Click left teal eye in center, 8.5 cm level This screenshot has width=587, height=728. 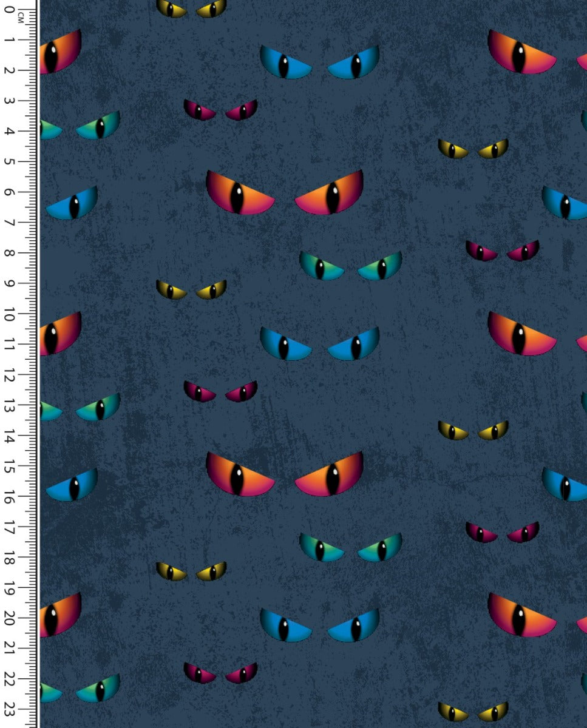point(321,267)
